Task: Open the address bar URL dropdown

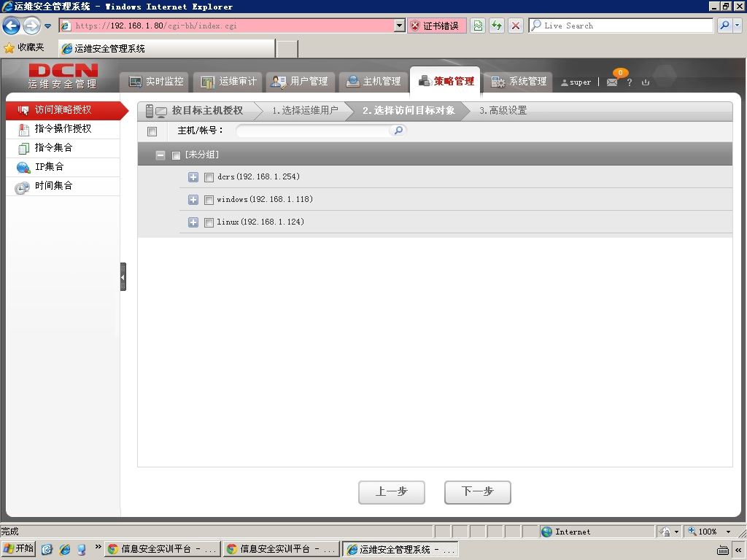Action: point(400,26)
